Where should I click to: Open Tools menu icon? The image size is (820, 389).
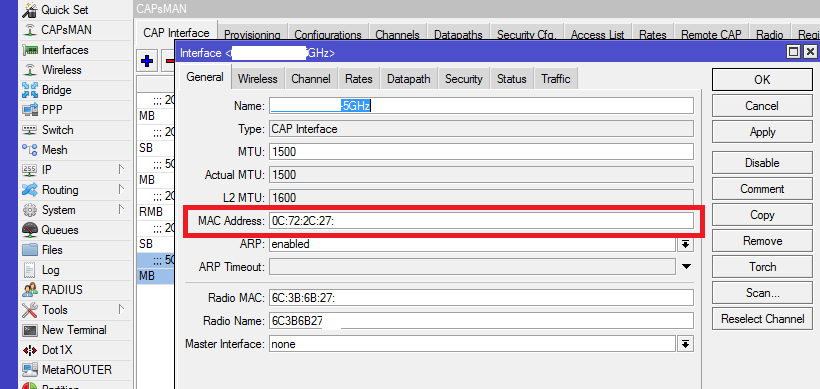click(x=30, y=310)
